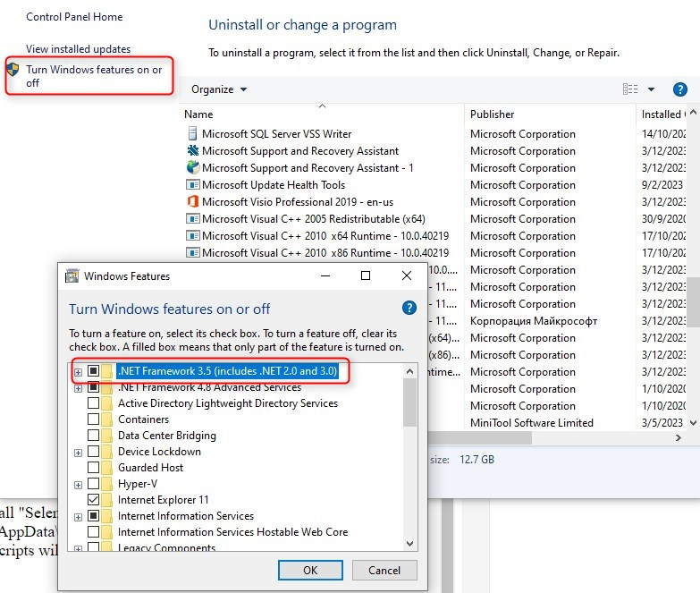
Task: Click folder icon next to Data Center Bridging
Action: (x=106, y=436)
